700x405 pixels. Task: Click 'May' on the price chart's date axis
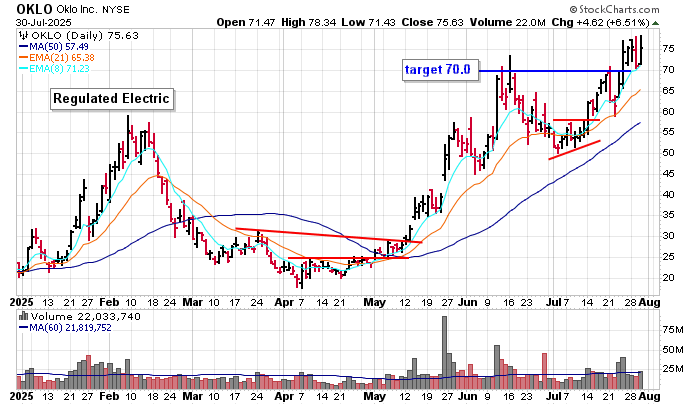375,302
